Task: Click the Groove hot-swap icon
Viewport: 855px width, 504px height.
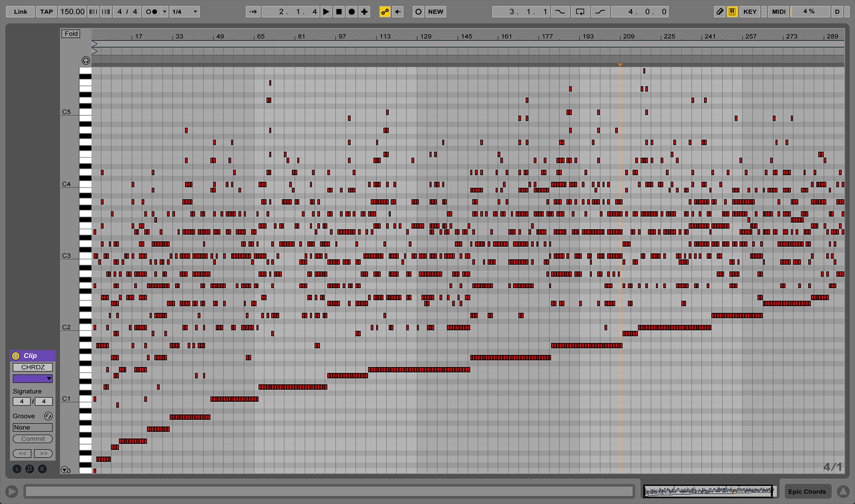Action: [48, 416]
